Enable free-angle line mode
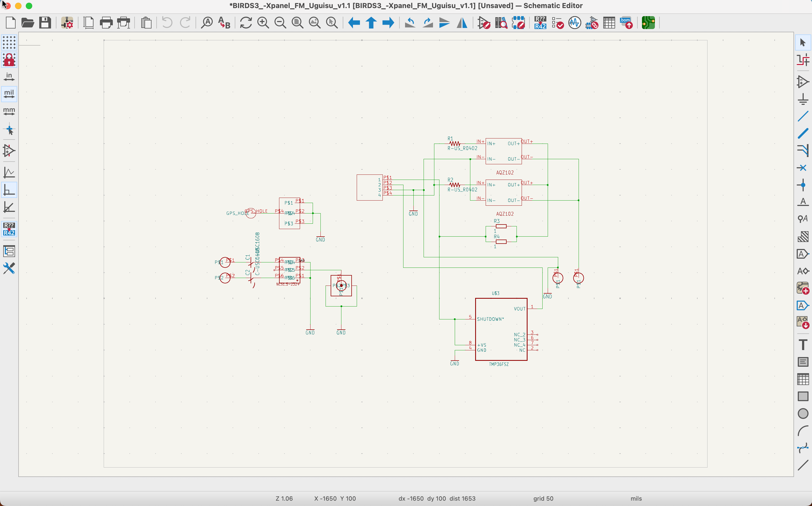812x506 pixels. click(9, 173)
